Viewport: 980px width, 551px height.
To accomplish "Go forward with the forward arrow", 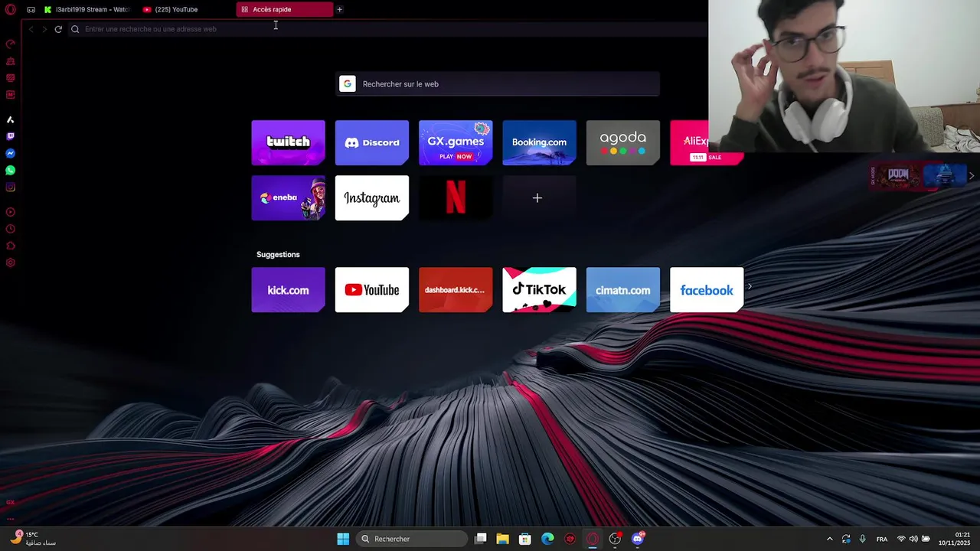I will (x=44, y=29).
